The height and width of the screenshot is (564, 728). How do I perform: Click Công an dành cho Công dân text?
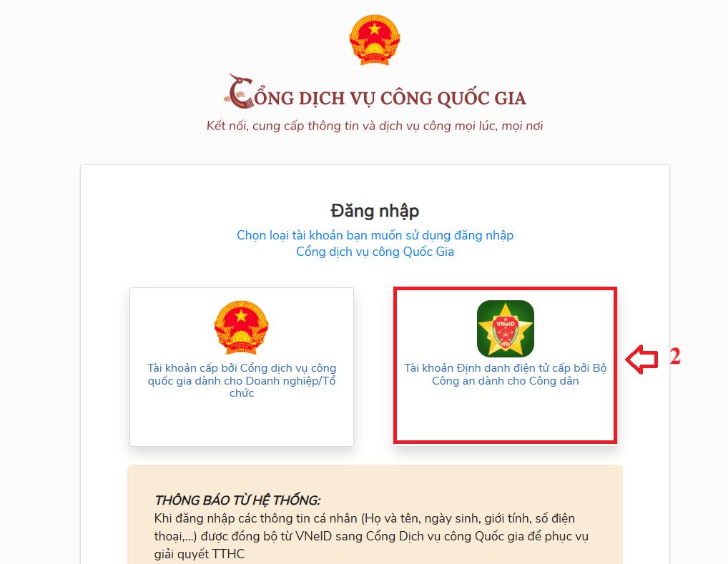[505, 381]
